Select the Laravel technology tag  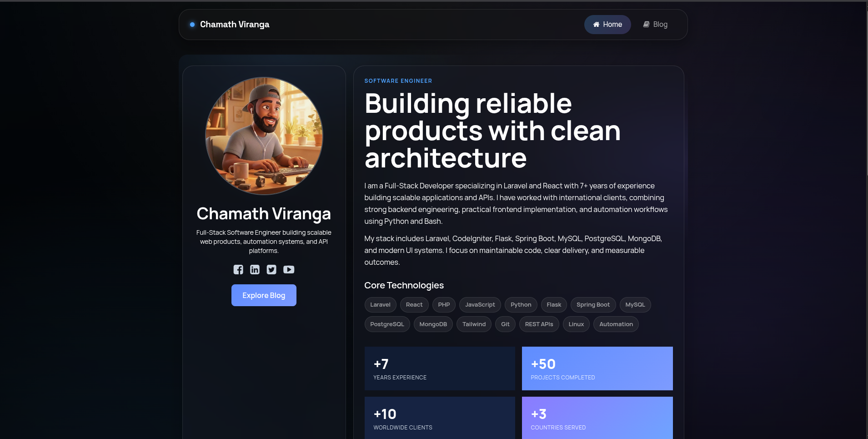click(380, 305)
